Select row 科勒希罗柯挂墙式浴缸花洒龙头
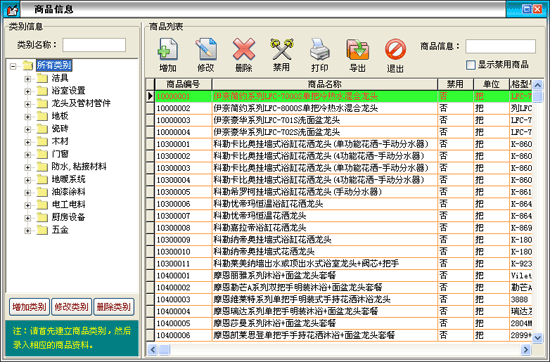The image size is (550, 362). tap(339, 192)
